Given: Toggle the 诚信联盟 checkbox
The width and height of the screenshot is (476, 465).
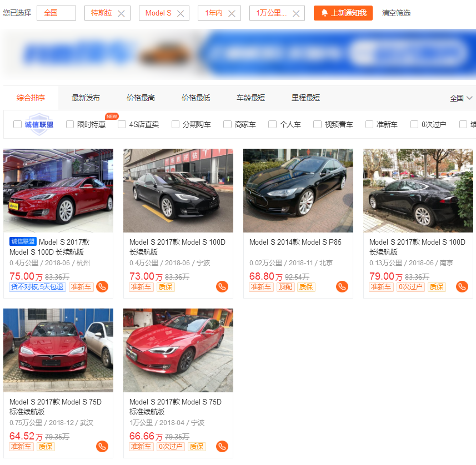Looking at the screenshot, I should pyautogui.click(x=18, y=124).
